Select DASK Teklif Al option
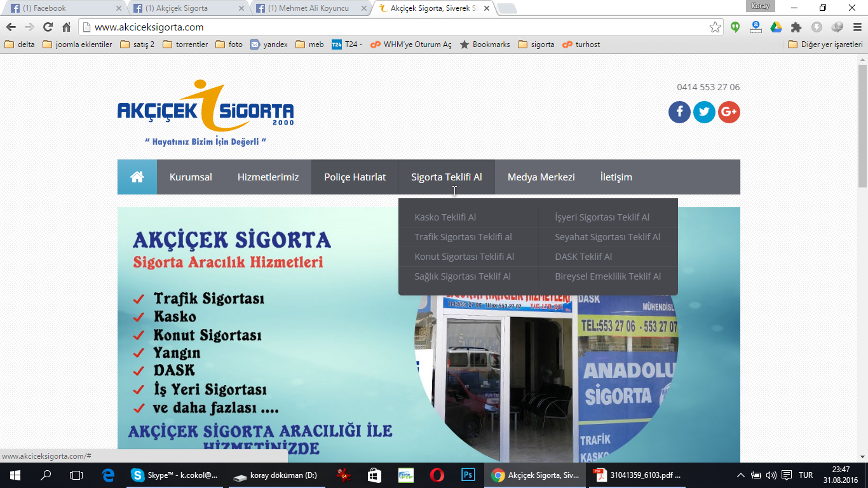This screenshot has width=868, height=488. pyautogui.click(x=583, y=257)
